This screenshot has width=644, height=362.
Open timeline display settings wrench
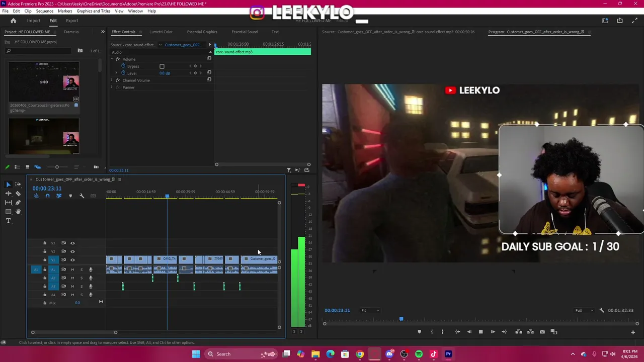(x=82, y=196)
